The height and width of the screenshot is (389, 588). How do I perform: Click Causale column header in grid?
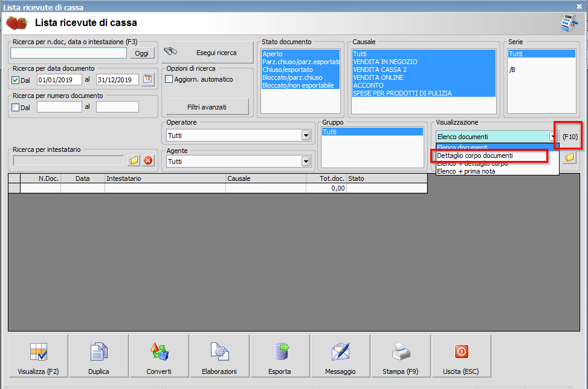click(266, 178)
